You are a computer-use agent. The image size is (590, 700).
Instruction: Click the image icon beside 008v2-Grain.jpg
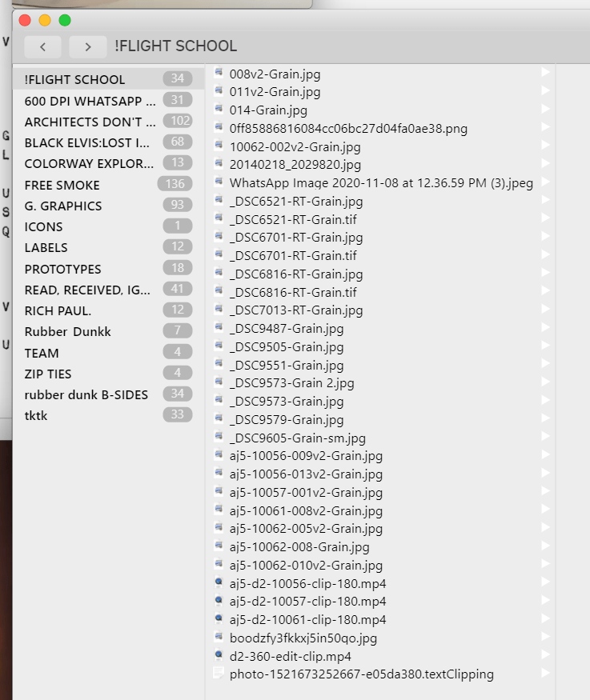click(219, 73)
